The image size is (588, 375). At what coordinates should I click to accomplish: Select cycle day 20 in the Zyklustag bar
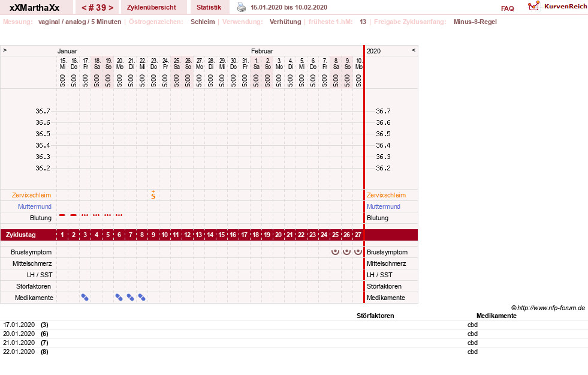278,235
